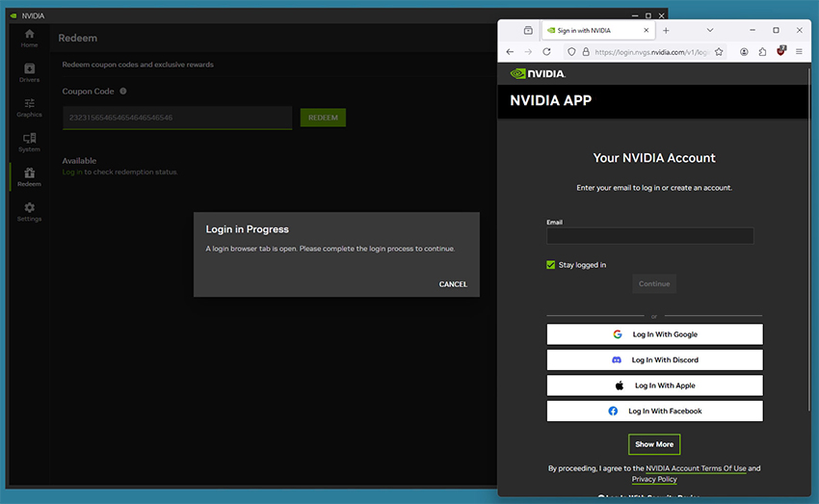Log in with Google
This screenshot has width=819, height=504.
654,334
